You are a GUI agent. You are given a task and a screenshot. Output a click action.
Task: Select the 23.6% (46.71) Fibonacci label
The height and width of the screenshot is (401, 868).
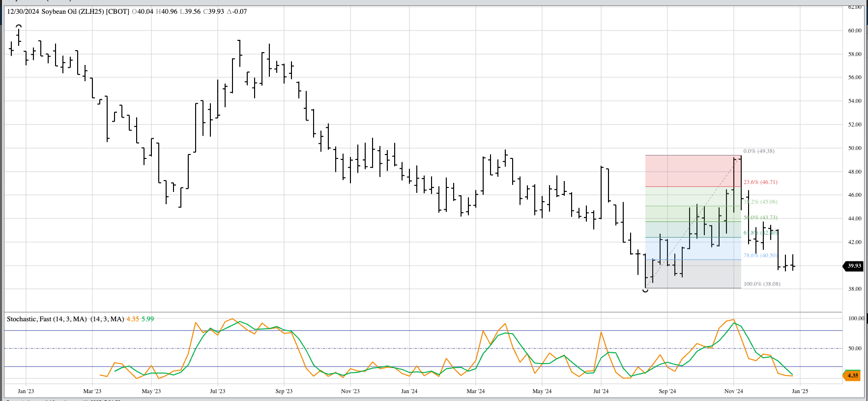760,182
